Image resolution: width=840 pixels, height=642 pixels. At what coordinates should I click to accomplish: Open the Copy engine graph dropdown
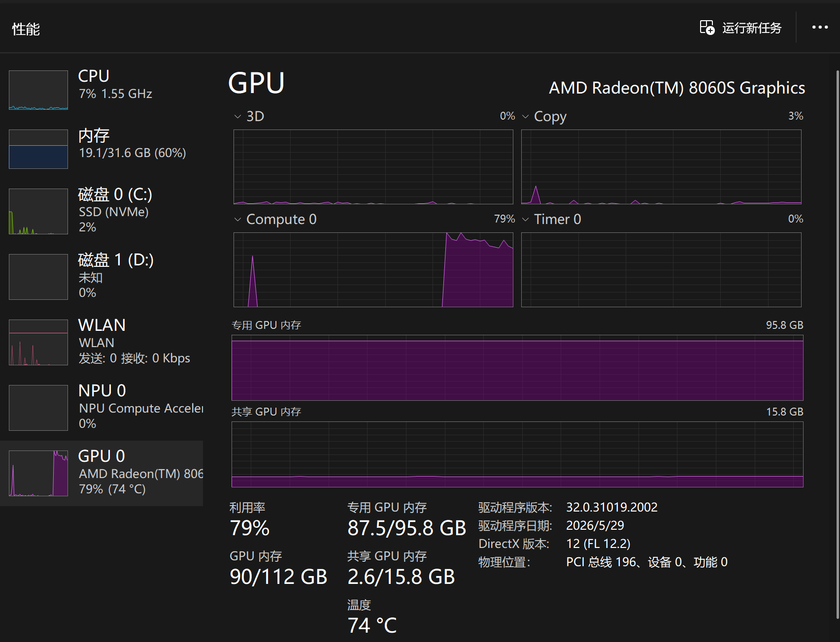(x=526, y=117)
